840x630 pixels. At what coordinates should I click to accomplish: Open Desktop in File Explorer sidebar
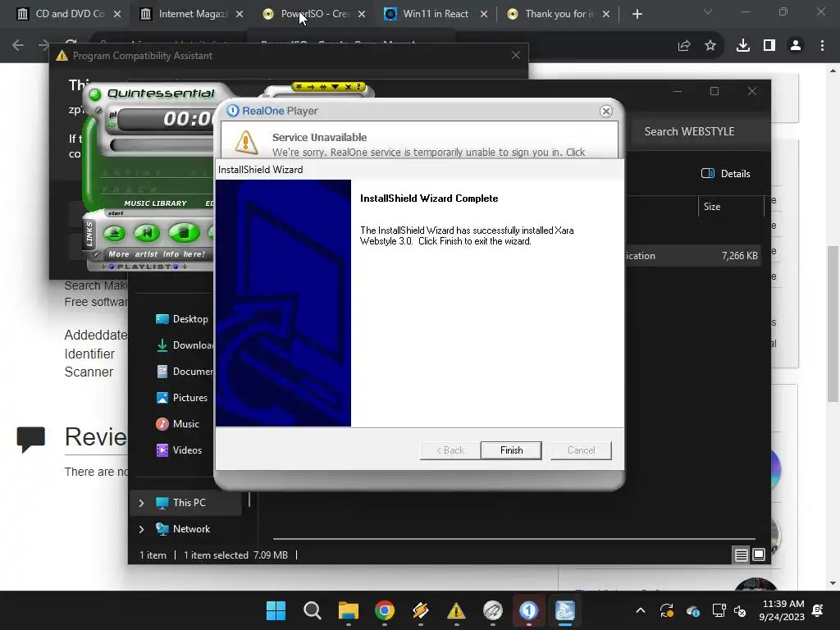click(x=181, y=319)
